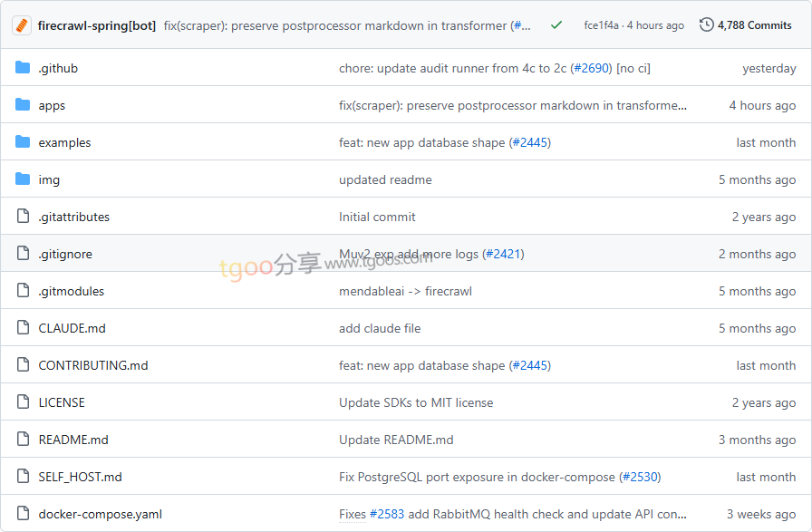Open the SELF_HOST.md file
Image resolution: width=812 pixels, height=532 pixels.
pos(80,477)
